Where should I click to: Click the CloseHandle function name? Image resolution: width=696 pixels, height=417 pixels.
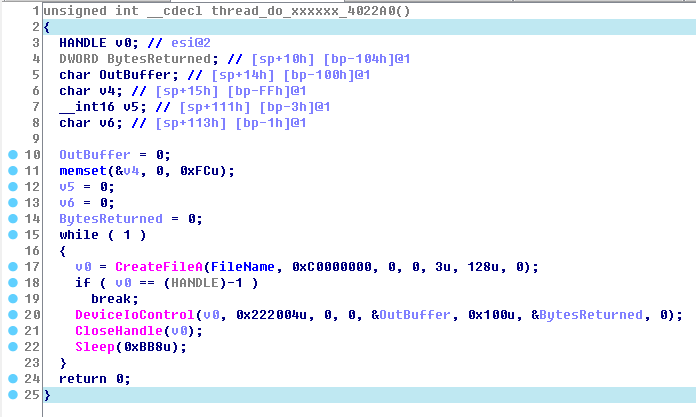point(119,331)
